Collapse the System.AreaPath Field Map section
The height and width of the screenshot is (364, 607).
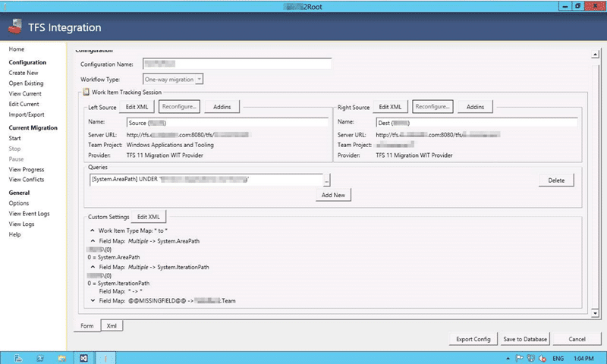[93, 240]
